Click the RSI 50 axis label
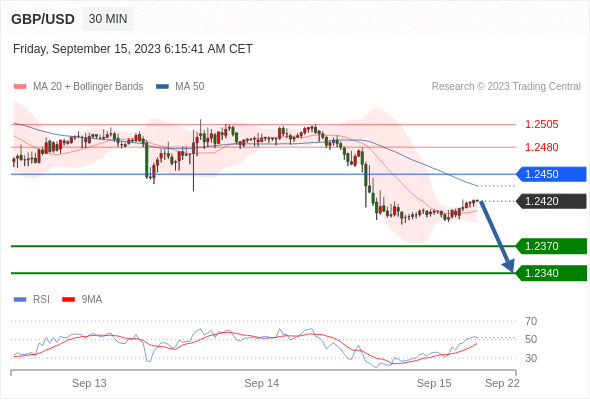Viewport: 590px width, 400px height. click(531, 339)
